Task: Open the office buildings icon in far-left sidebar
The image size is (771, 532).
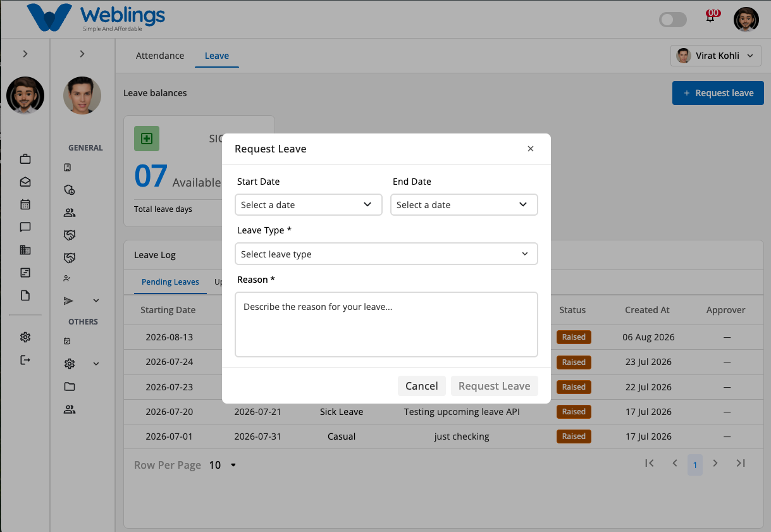Action: pos(25,250)
